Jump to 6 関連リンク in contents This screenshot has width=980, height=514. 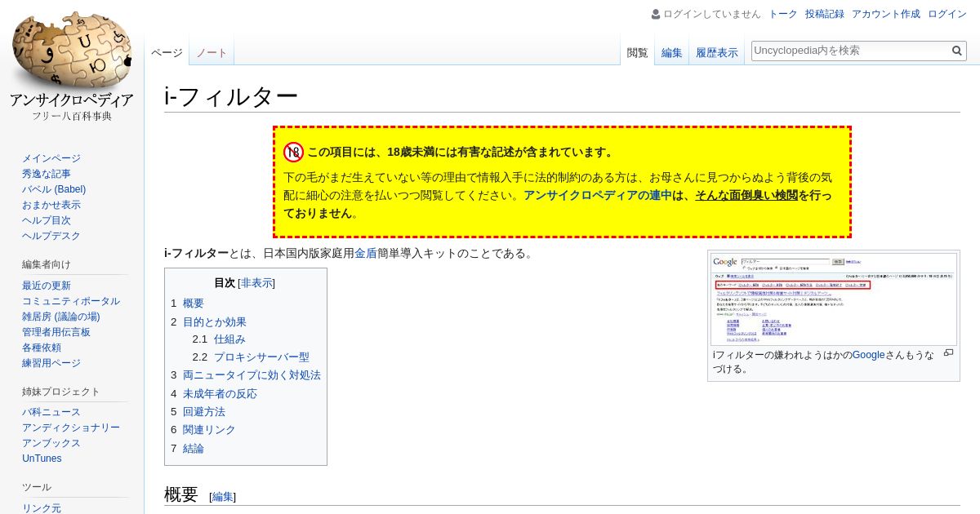[203, 429]
